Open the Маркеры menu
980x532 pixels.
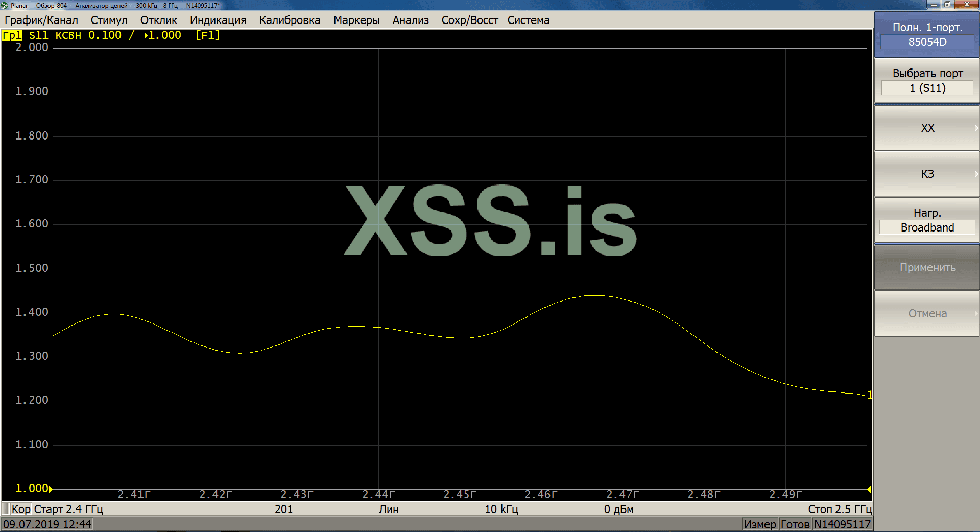point(356,20)
